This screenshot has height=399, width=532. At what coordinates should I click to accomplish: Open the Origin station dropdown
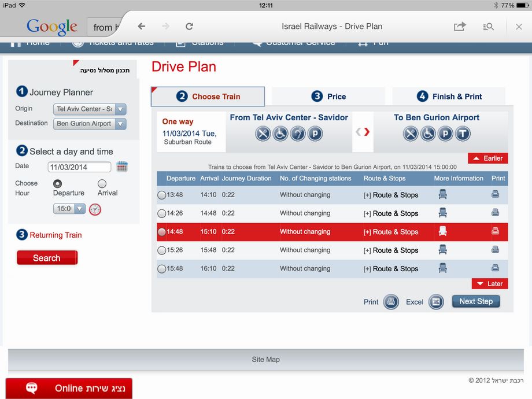120,109
